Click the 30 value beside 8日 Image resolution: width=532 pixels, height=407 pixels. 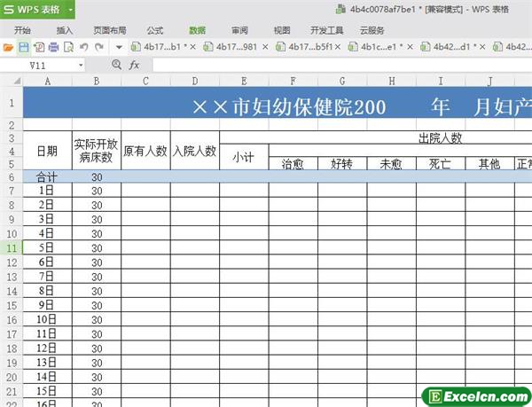click(97, 291)
